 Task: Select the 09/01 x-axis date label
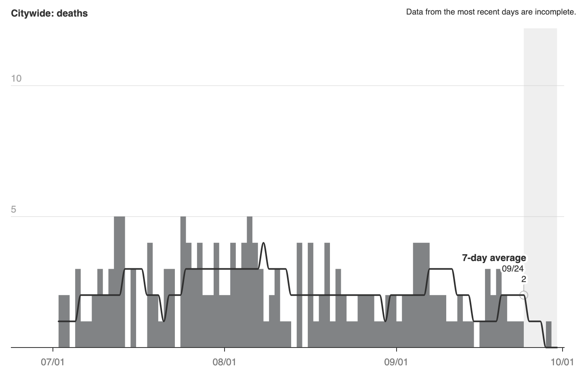pos(396,362)
